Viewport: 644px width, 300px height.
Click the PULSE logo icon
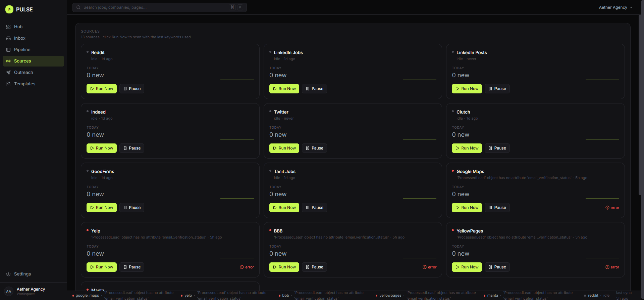[x=9, y=9]
